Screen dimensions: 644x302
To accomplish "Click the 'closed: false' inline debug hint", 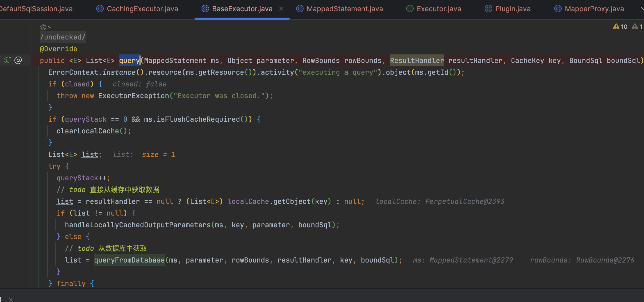I will (139, 84).
